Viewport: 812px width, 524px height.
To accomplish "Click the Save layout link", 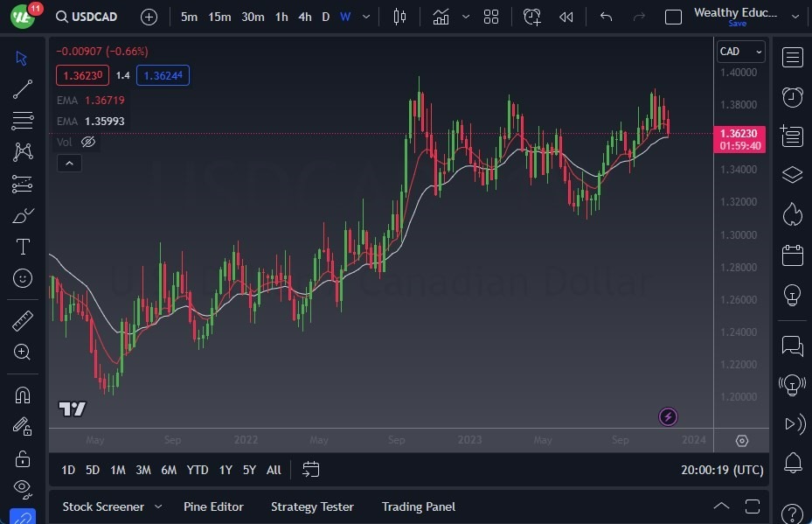I will [x=738, y=24].
